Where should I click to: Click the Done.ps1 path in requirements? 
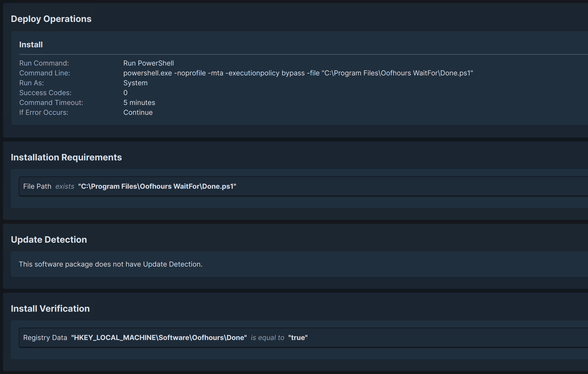[157, 186]
